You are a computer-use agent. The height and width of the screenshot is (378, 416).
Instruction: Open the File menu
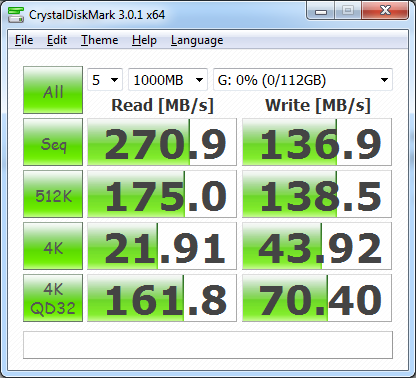tap(24, 40)
